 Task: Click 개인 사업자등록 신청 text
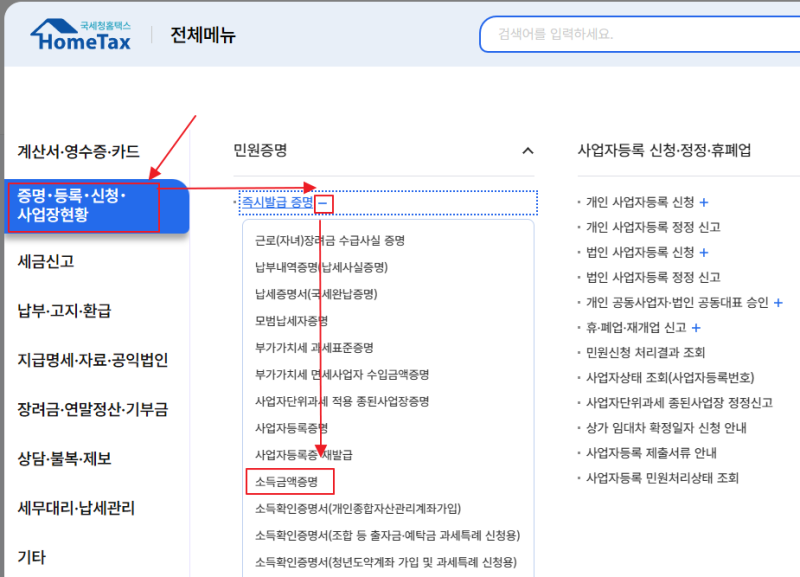click(640, 203)
